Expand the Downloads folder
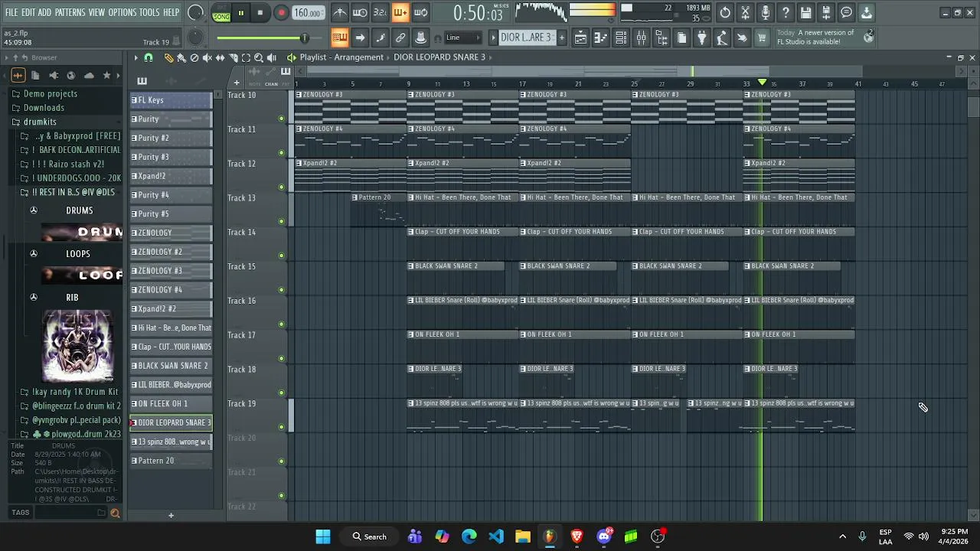The width and height of the screenshot is (980, 551). pyautogui.click(x=44, y=108)
